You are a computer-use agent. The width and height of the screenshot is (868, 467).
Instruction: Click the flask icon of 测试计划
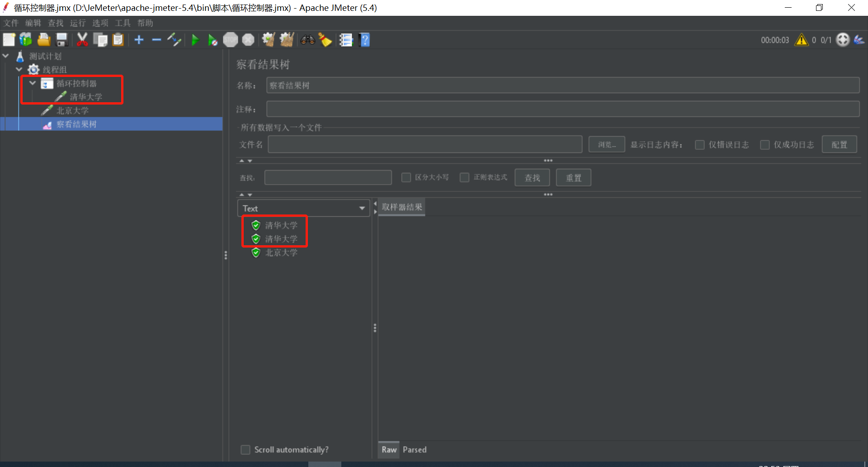coord(20,57)
